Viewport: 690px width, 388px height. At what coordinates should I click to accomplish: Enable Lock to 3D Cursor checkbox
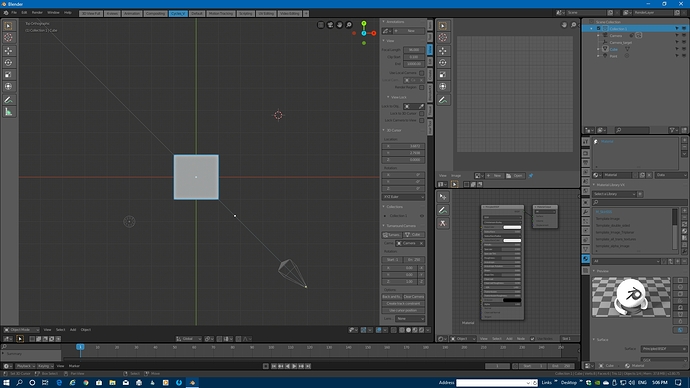[422, 113]
